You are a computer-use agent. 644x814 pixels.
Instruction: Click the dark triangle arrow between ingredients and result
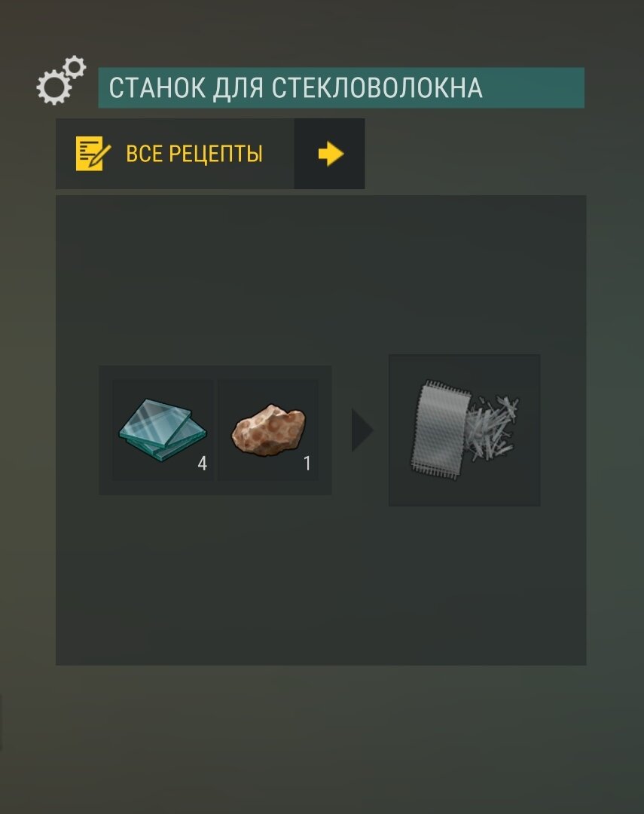coord(362,430)
